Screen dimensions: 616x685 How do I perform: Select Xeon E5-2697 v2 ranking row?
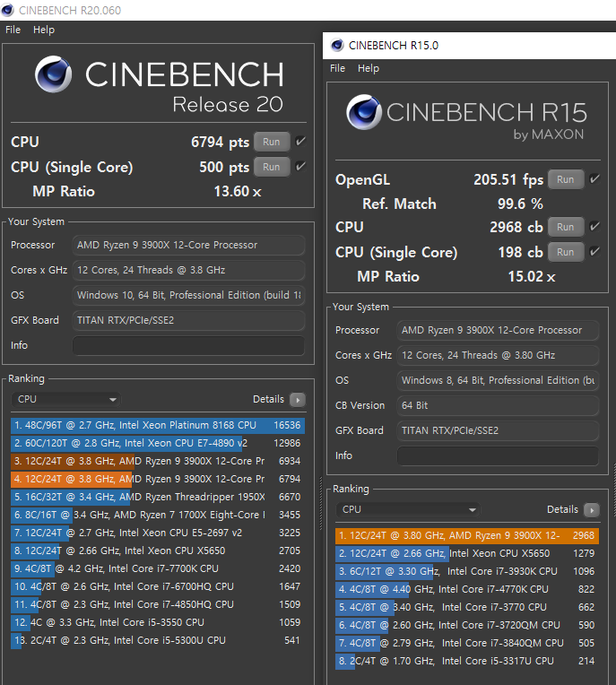coord(158,533)
